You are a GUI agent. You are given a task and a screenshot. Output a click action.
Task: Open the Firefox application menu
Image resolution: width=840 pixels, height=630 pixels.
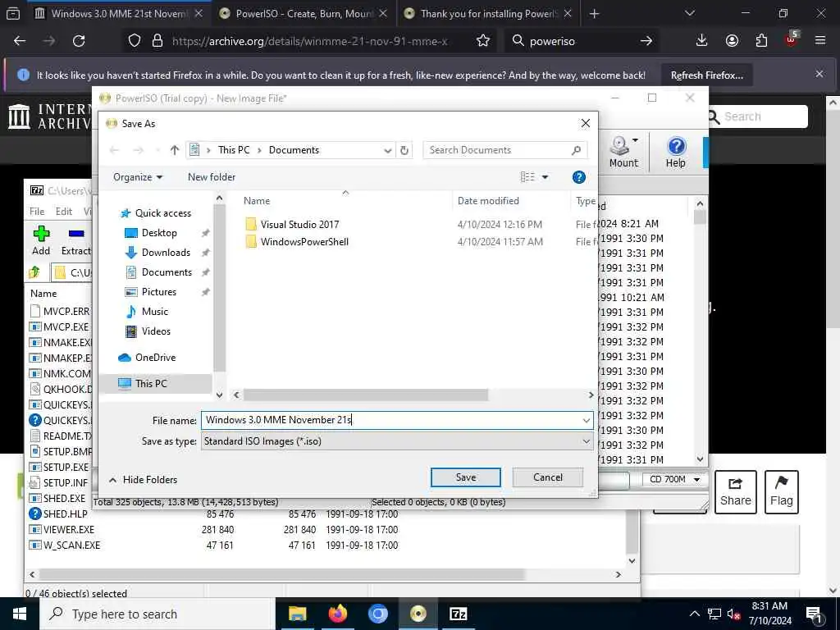(x=820, y=41)
